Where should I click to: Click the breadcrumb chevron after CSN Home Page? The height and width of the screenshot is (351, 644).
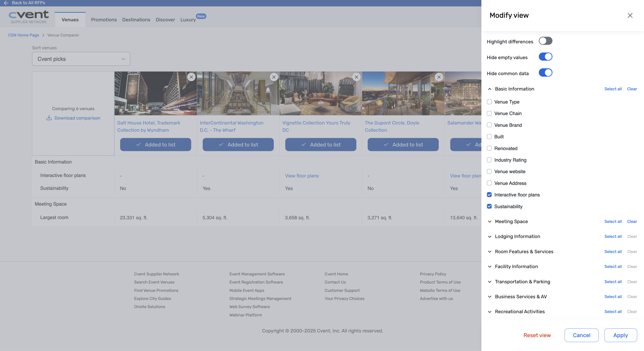click(43, 35)
